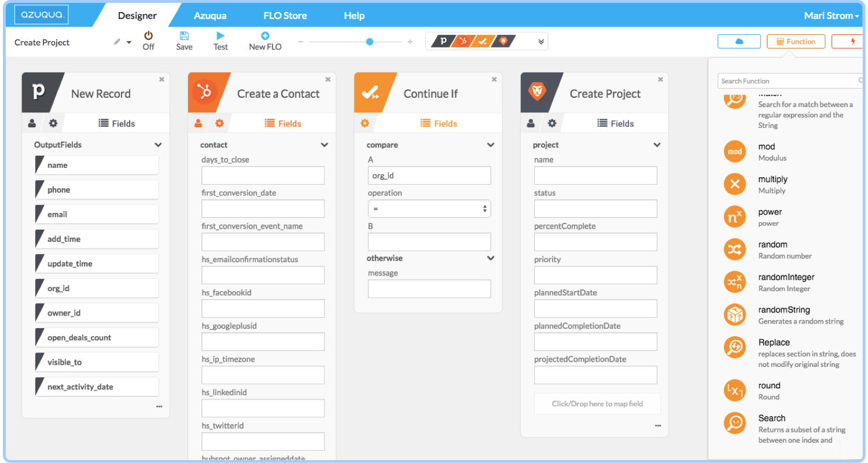The width and height of the screenshot is (868, 463).
Task: Select the phone output field
Action: pos(97,190)
